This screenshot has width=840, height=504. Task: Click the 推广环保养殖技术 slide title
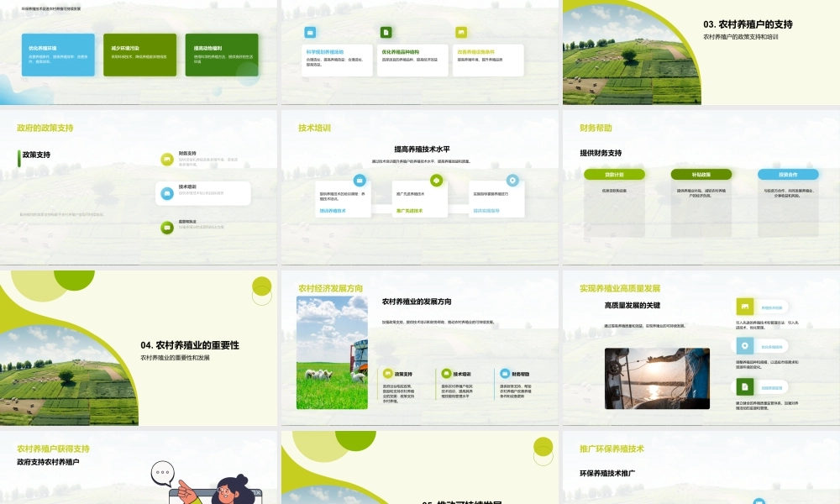pyautogui.click(x=612, y=449)
